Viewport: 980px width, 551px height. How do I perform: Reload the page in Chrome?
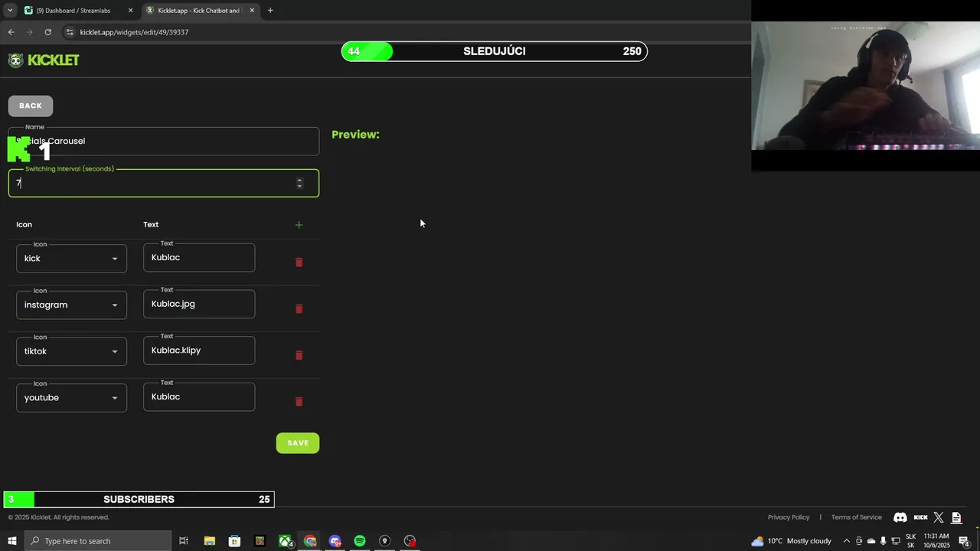(47, 32)
